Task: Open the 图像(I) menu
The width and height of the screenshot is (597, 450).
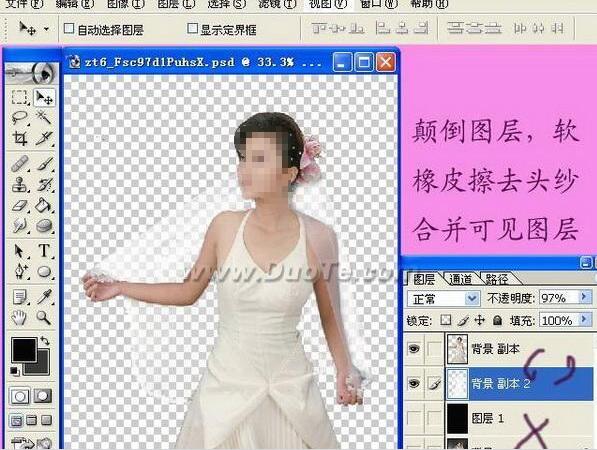Action: click(x=125, y=5)
